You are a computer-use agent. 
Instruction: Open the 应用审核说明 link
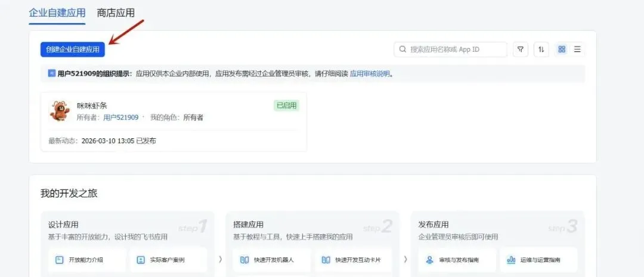(370, 74)
